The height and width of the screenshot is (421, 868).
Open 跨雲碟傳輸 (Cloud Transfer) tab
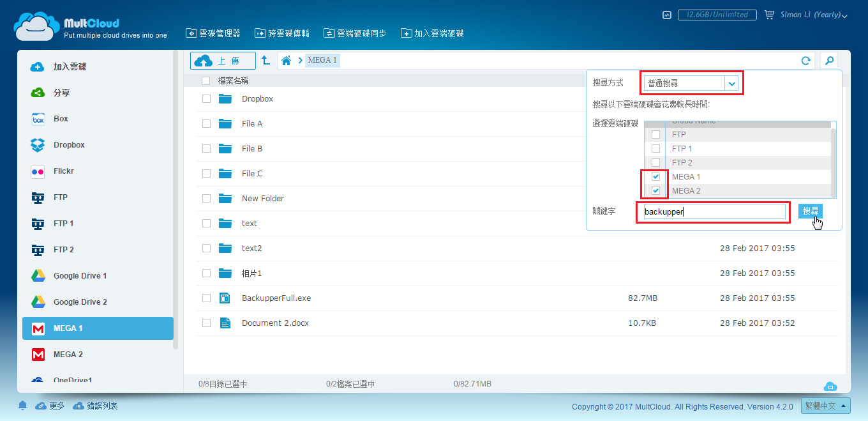point(282,33)
